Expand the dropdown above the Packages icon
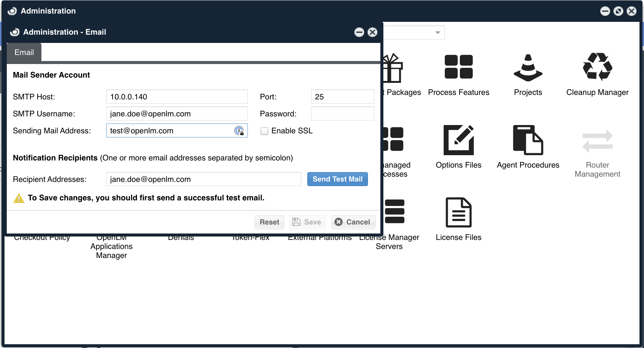The width and height of the screenshot is (644, 348). tap(437, 33)
